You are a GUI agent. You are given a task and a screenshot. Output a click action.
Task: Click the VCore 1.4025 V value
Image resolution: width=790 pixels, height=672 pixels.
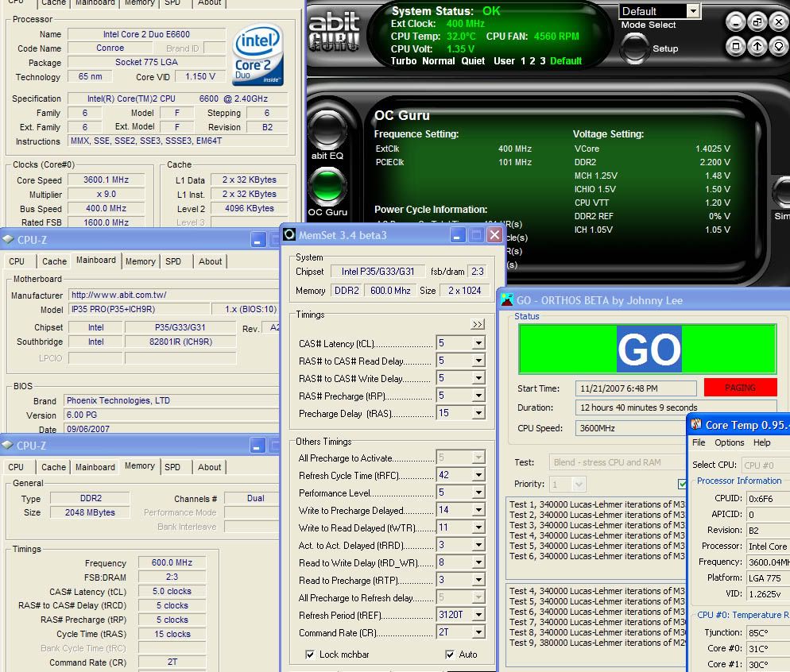pos(712,149)
